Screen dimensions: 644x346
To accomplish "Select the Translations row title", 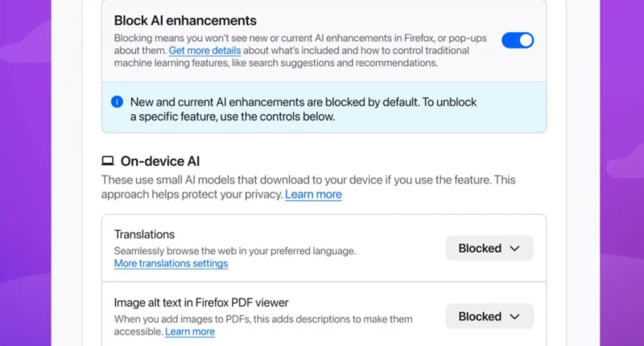I will [x=144, y=234].
